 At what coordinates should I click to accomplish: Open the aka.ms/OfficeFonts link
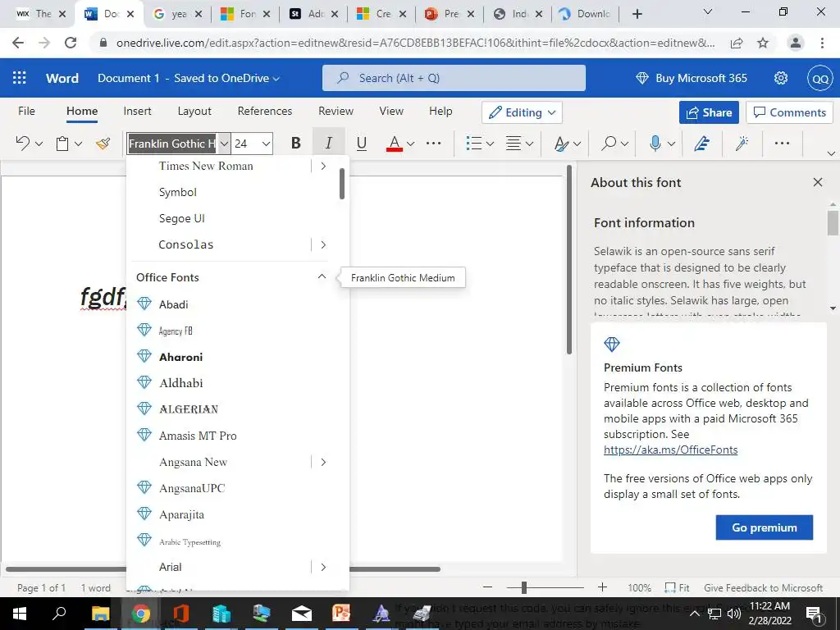click(x=670, y=450)
